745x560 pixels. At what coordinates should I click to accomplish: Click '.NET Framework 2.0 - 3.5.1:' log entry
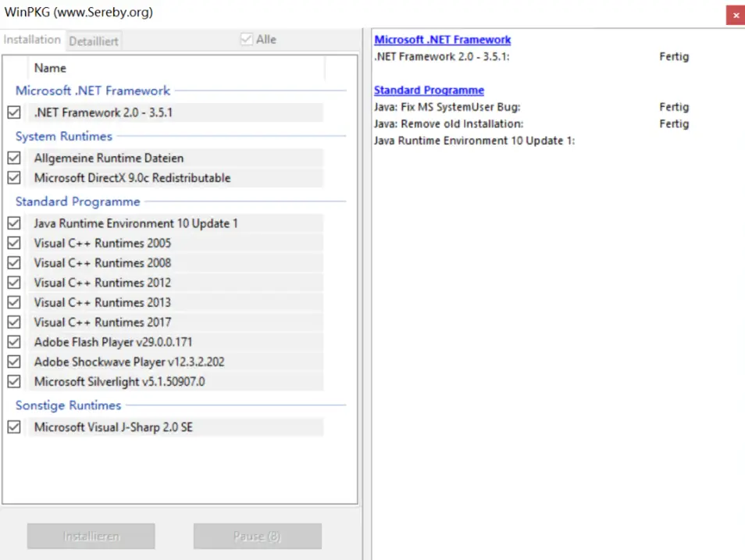pos(442,56)
